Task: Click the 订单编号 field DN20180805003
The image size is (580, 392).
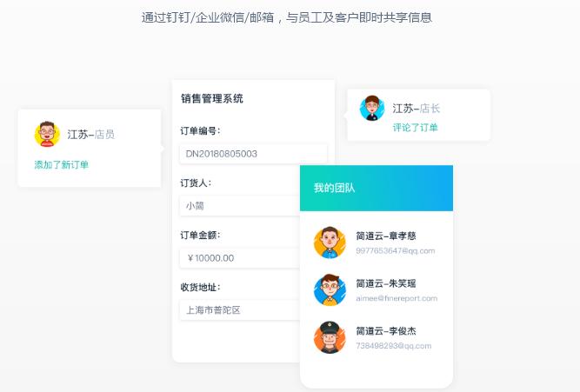Action: point(253,154)
